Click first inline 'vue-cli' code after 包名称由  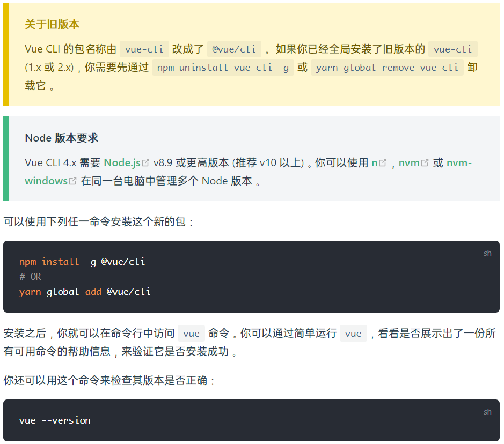pos(144,49)
